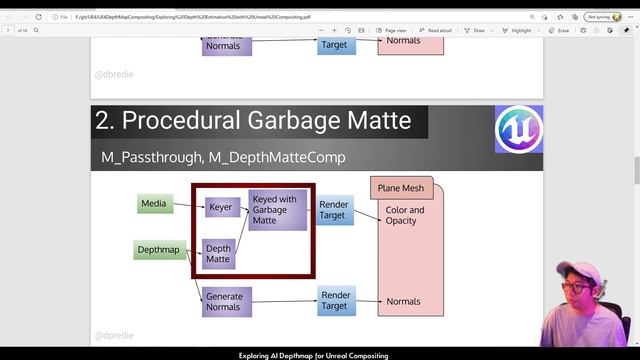Pin the PDF toolbar
This screenshot has width=640, height=360.
(627, 30)
